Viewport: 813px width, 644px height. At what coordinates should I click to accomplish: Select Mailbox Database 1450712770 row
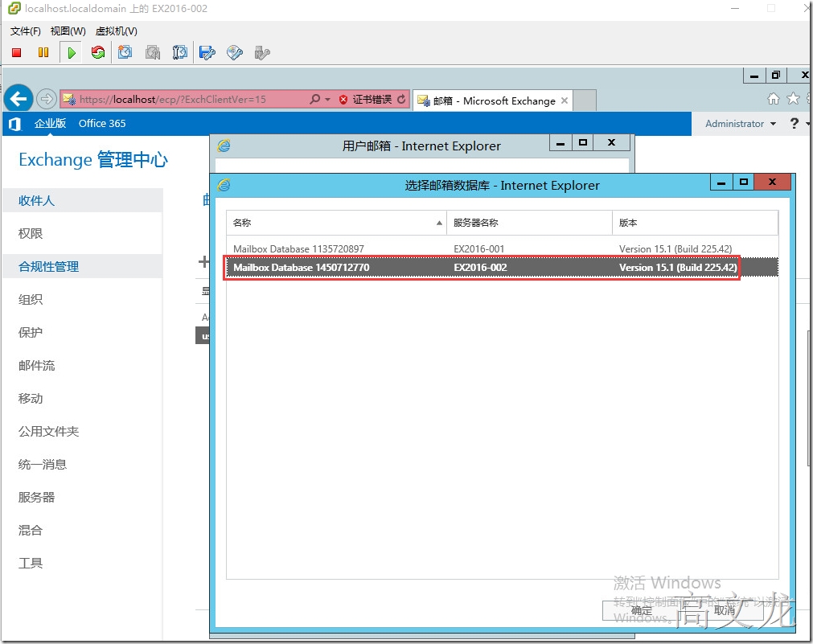click(502, 268)
